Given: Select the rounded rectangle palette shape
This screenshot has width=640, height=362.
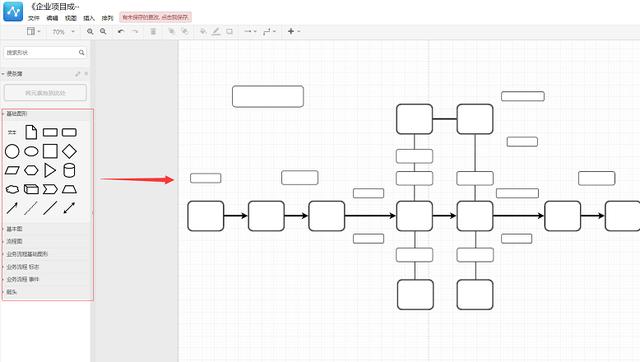Looking at the screenshot, I should 69,132.
